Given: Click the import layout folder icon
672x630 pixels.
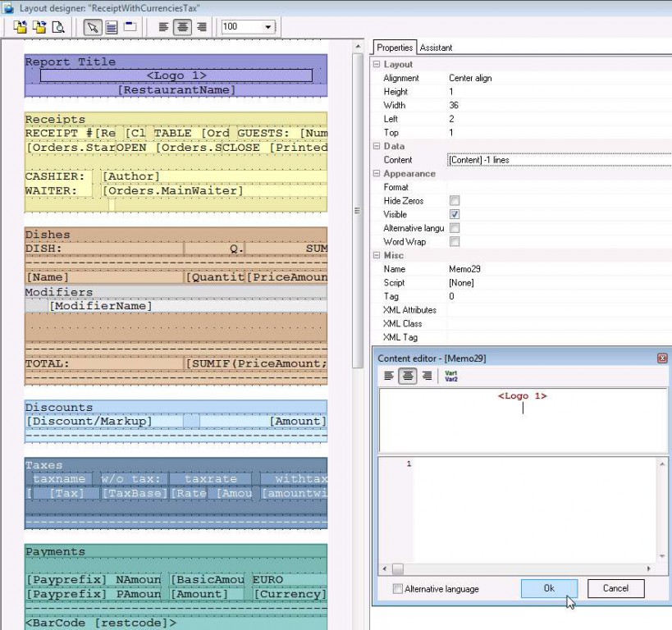Looking at the screenshot, I should 20,27.
